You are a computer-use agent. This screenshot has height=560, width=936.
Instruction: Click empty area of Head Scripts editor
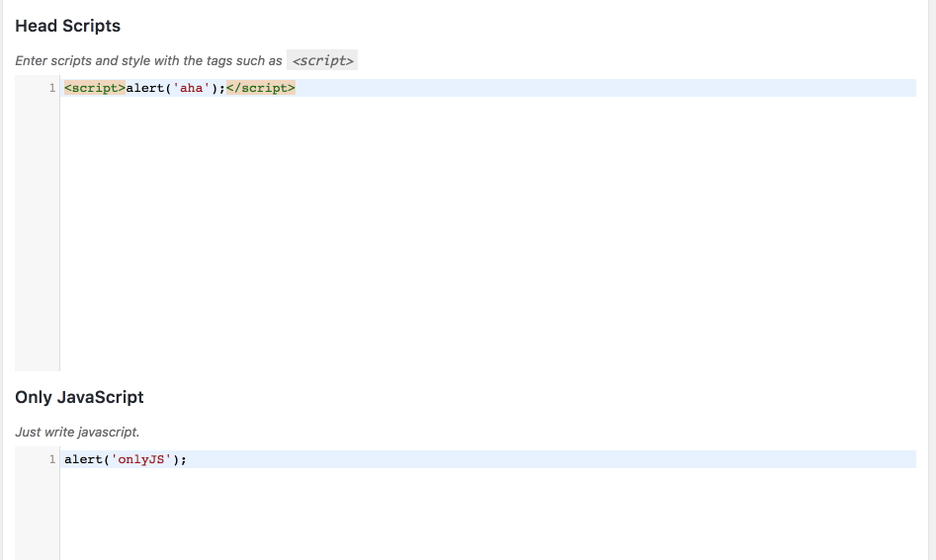[487, 232]
